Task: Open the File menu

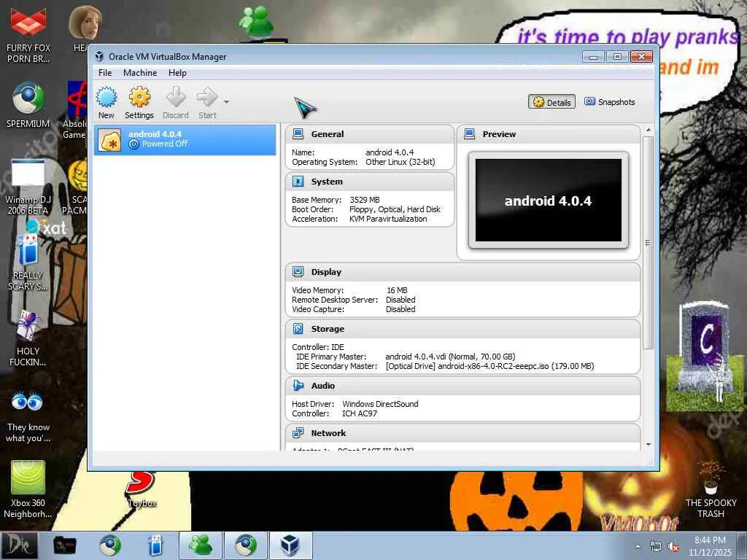Action: click(x=105, y=73)
